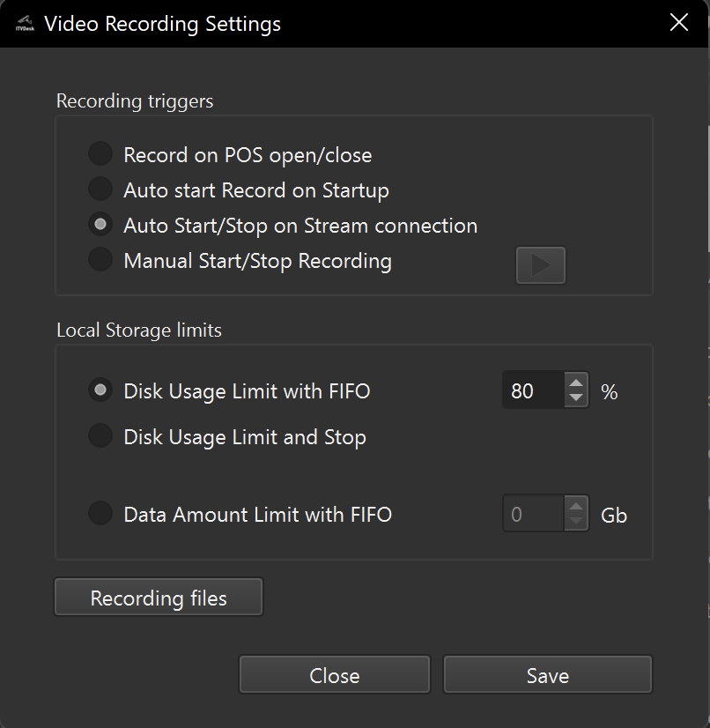Enable Auto start Record on Startup
The image size is (710, 728).
101,190
